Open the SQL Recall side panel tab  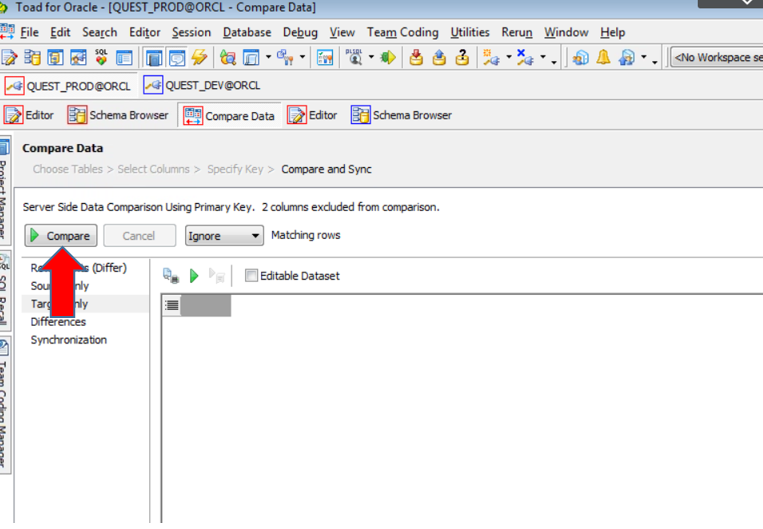pos(4,291)
